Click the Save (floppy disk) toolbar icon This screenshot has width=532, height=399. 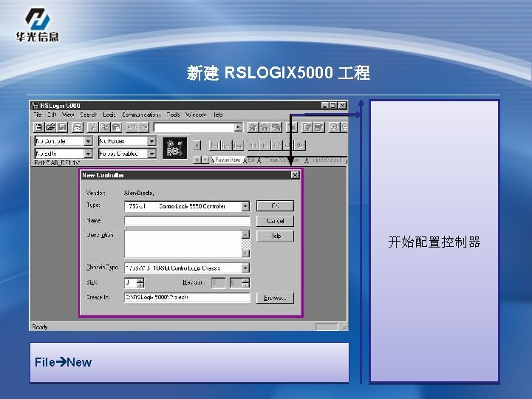point(62,127)
